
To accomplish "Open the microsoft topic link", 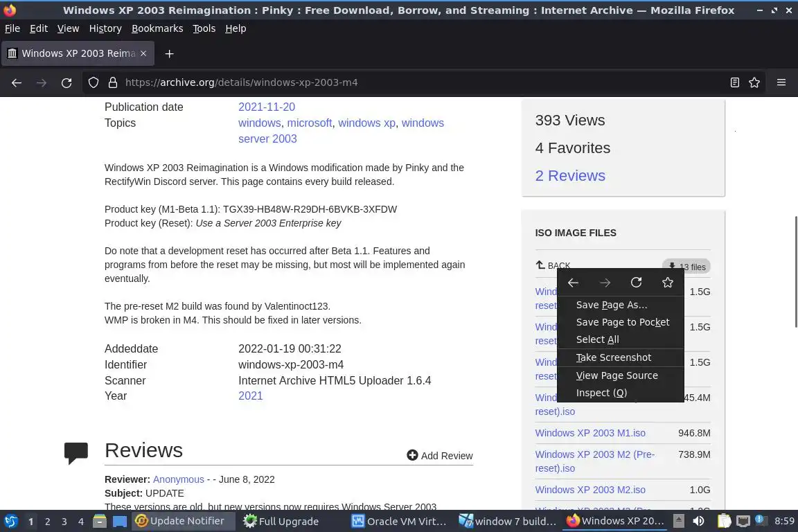I will [310, 123].
